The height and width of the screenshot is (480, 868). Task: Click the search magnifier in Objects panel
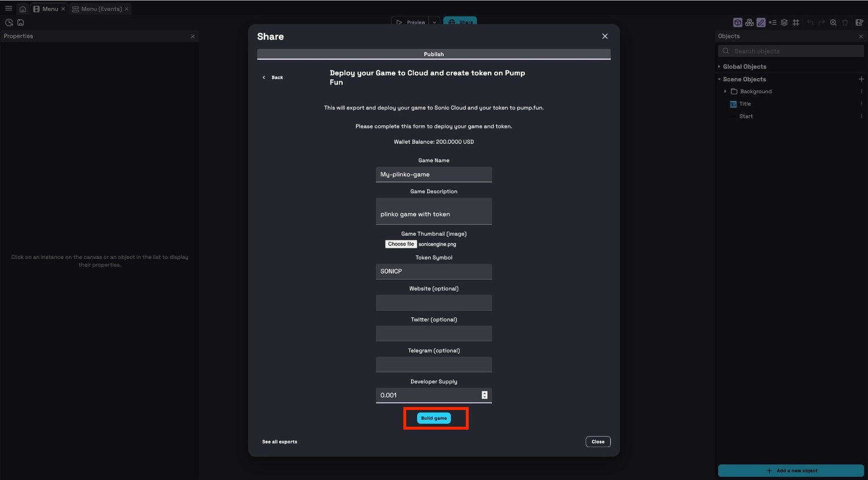[726, 51]
